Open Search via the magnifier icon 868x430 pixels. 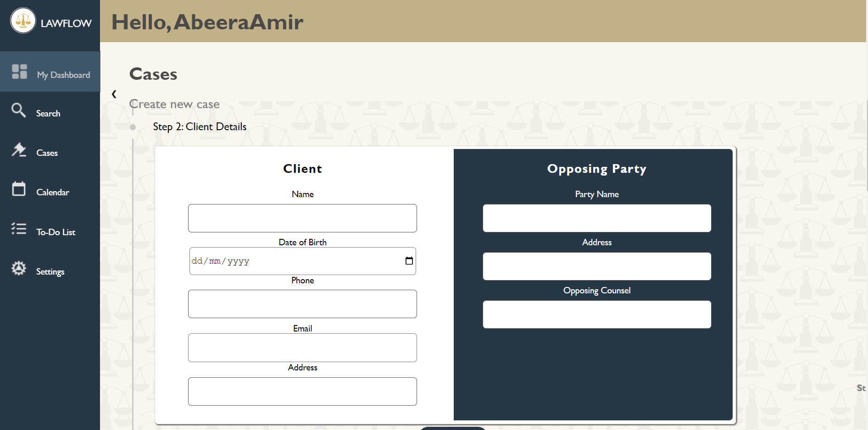(19, 110)
